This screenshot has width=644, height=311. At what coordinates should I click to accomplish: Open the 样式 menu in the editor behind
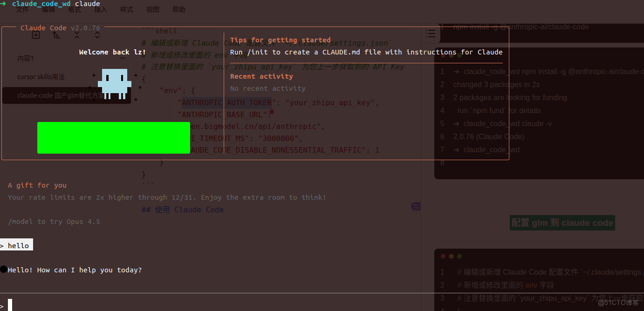point(127,9)
